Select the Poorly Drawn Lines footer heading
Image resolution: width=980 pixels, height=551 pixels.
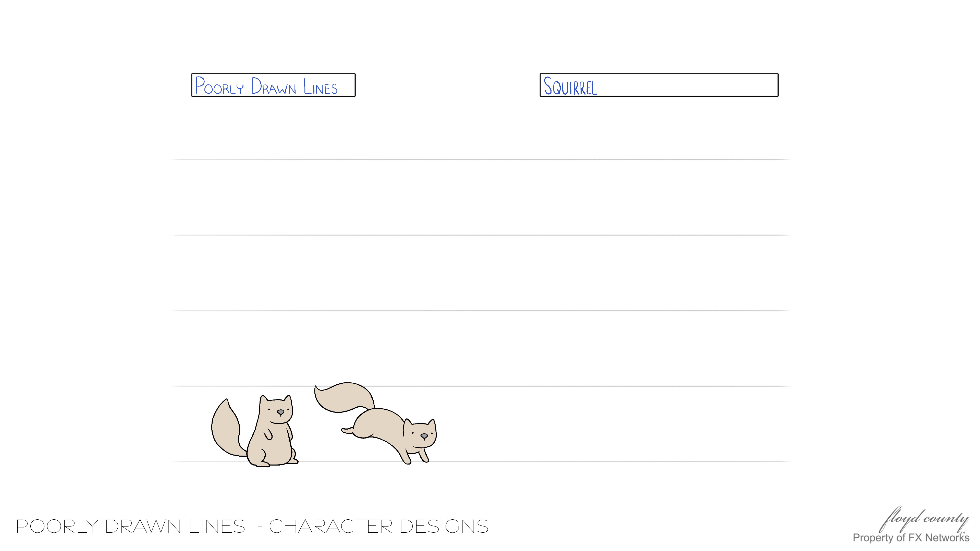tap(131, 526)
